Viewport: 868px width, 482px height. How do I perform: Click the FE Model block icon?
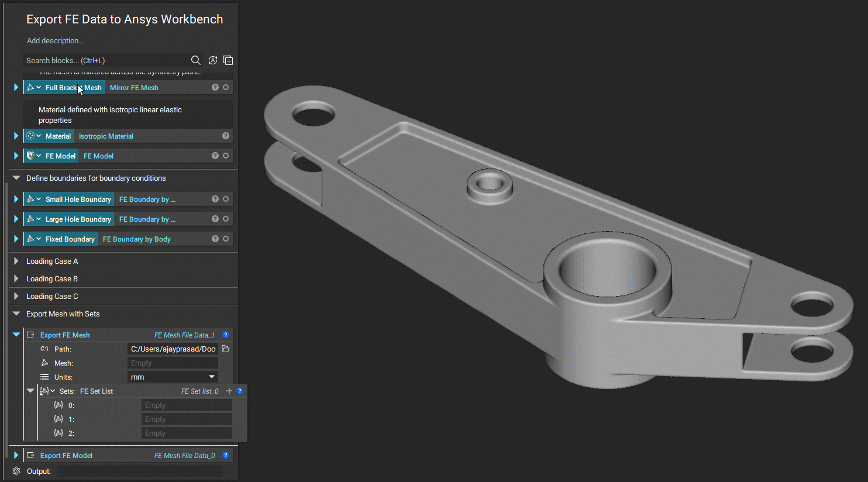[30, 156]
